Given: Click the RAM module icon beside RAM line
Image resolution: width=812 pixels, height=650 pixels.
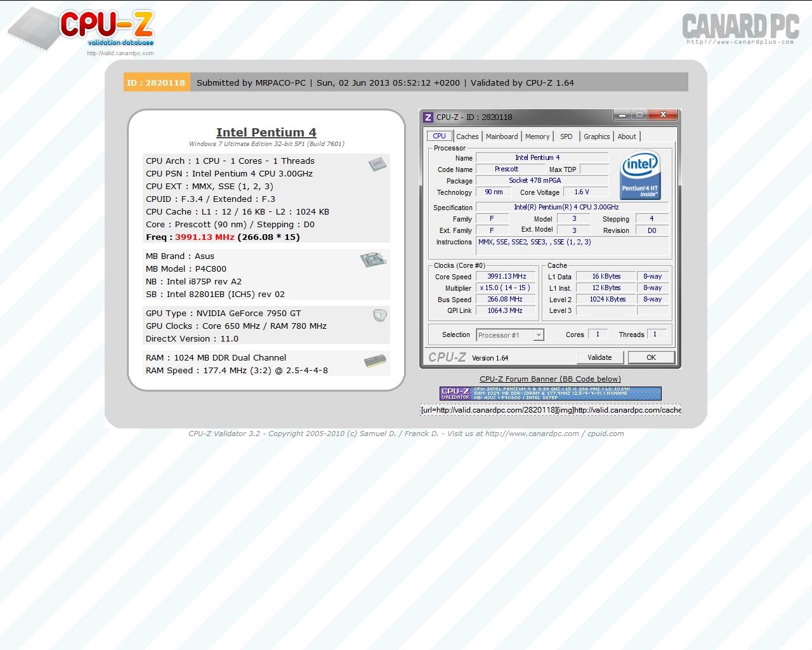Looking at the screenshot, I should tap(375, 362).
